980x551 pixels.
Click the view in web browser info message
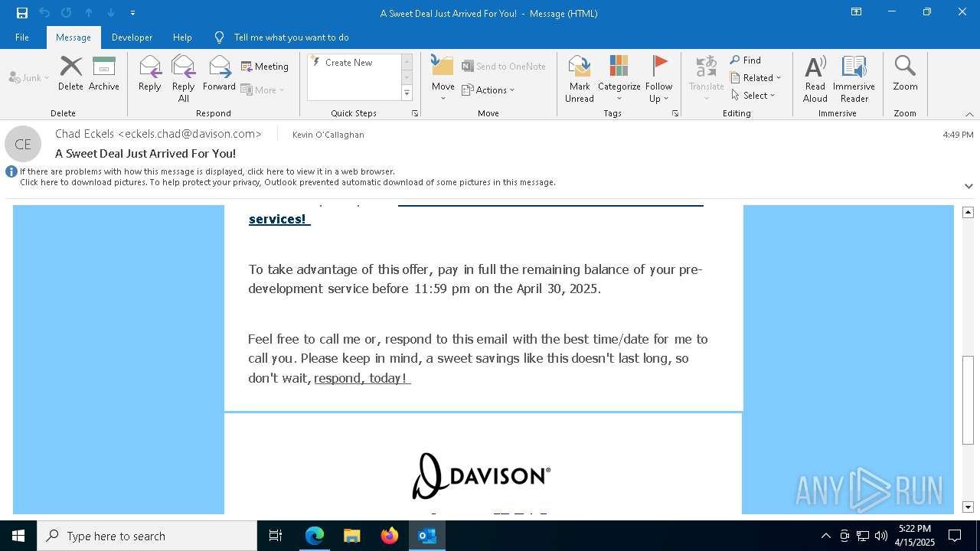coord(207,172)
